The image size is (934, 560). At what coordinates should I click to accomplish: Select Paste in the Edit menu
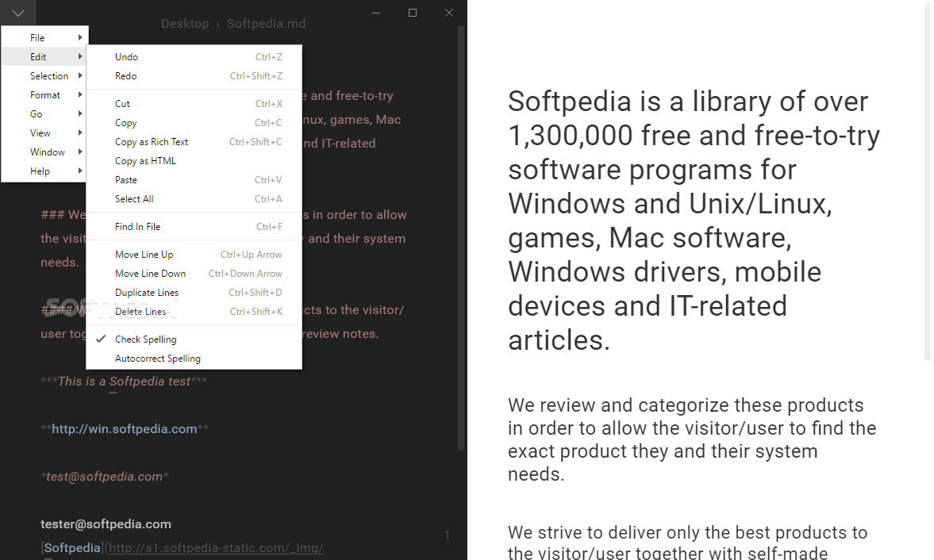[x=194, y=180]
